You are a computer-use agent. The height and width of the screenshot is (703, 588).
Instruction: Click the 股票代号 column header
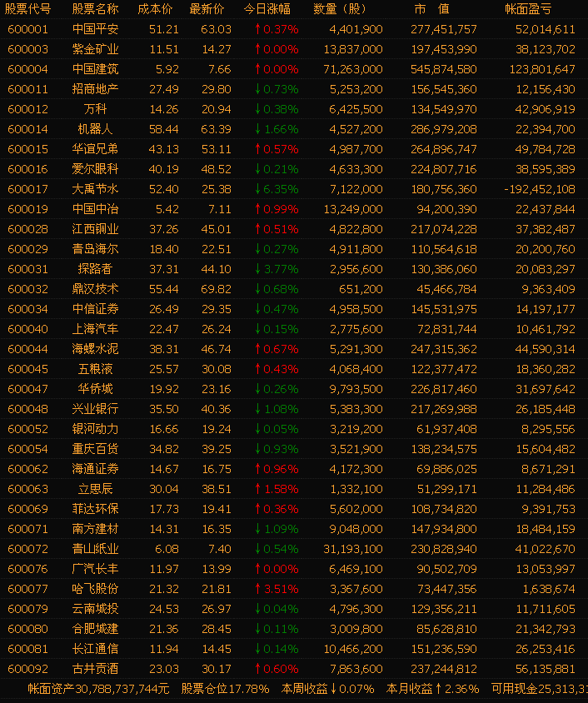27,9
